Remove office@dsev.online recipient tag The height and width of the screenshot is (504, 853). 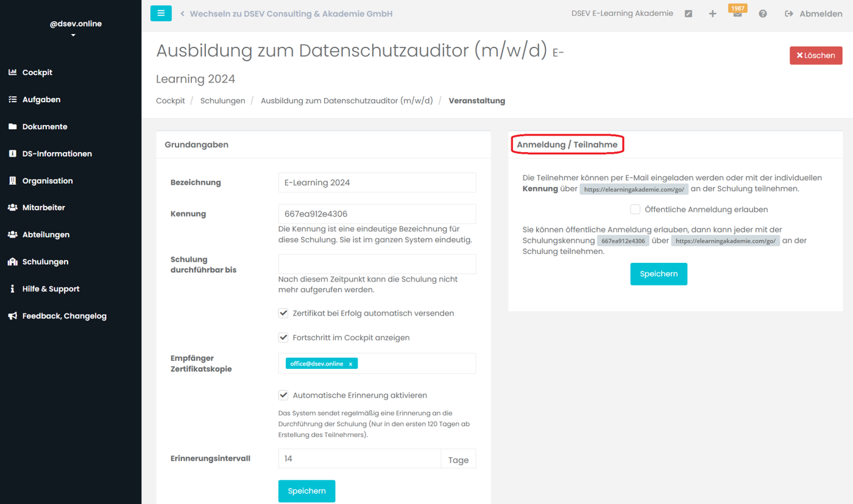click(x=350, y=364)
